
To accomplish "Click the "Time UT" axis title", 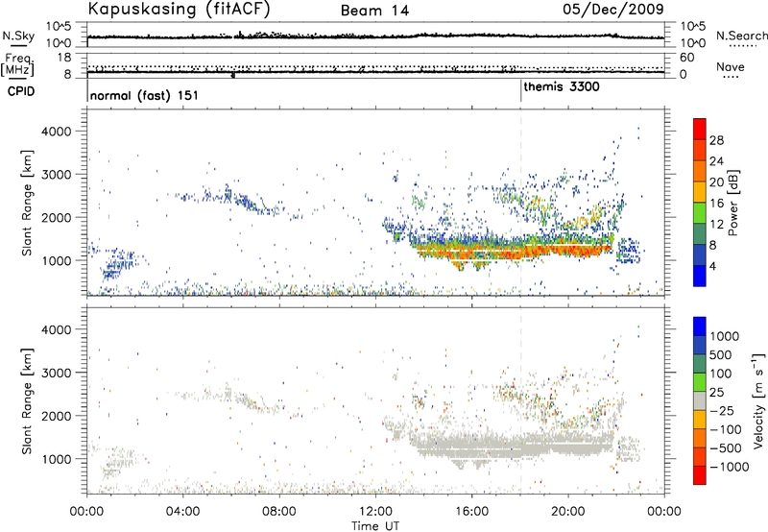I will (375, 525).
